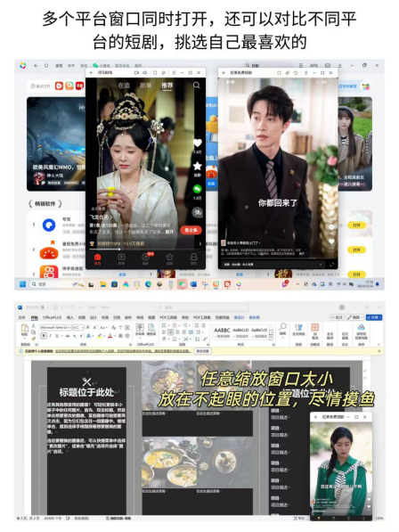
Task: Open comments bubble in 红果 video
Action: pos(331,227)
